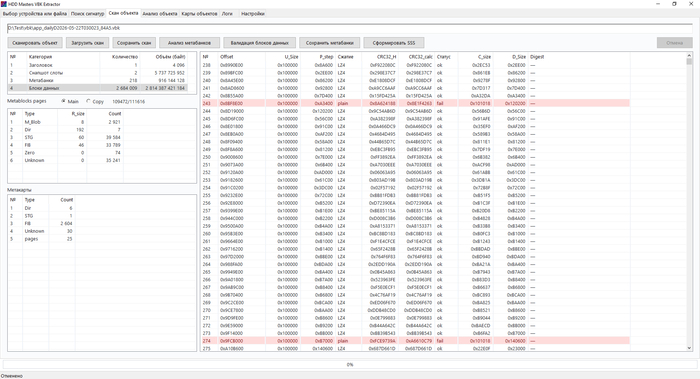The height and width of the screenshot is (379, 700).
Task: Click the R_size column header
Action: tap(72, 113)
